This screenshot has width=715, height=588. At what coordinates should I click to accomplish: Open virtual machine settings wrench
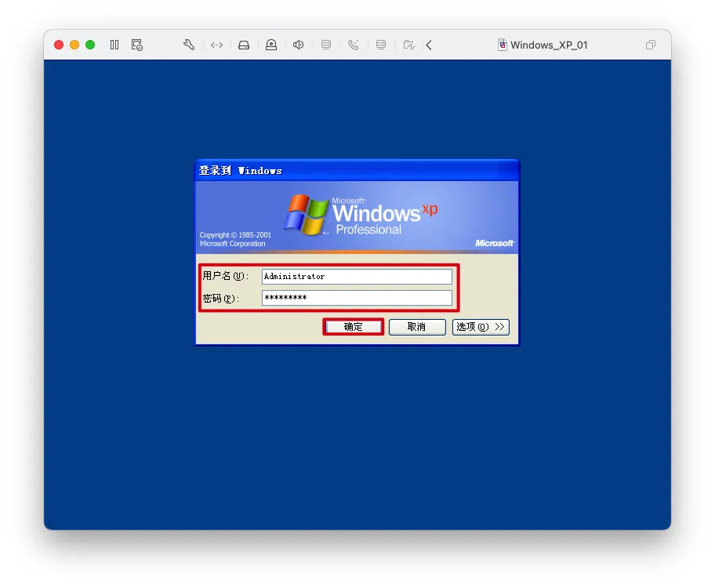[189, 45]
